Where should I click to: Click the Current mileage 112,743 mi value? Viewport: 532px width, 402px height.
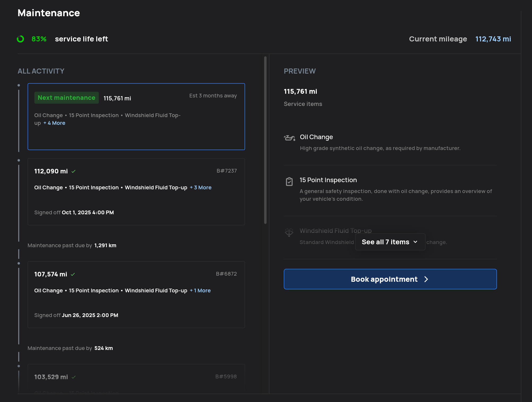[x=493, y=39]
